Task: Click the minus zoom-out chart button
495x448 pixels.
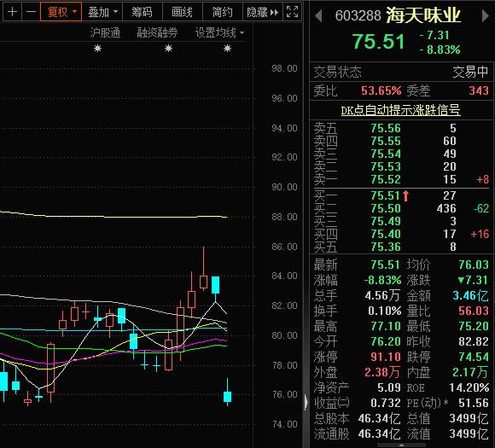Action: [31, 12]
